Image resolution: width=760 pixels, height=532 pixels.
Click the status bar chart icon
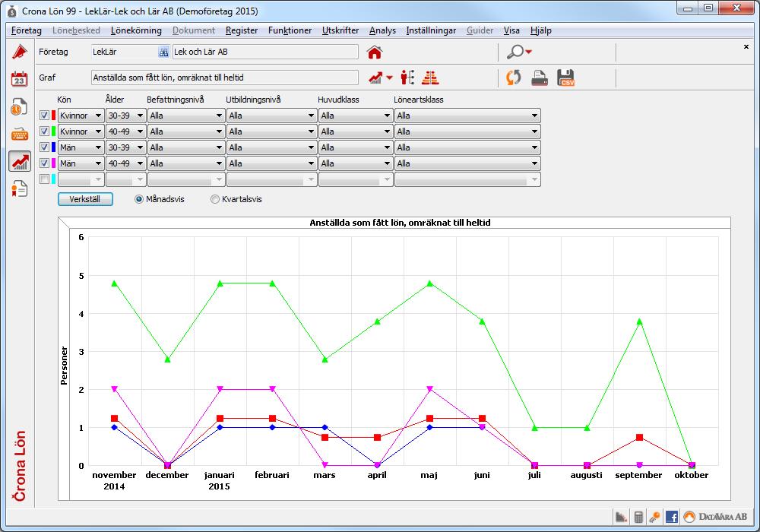point(621,517)
